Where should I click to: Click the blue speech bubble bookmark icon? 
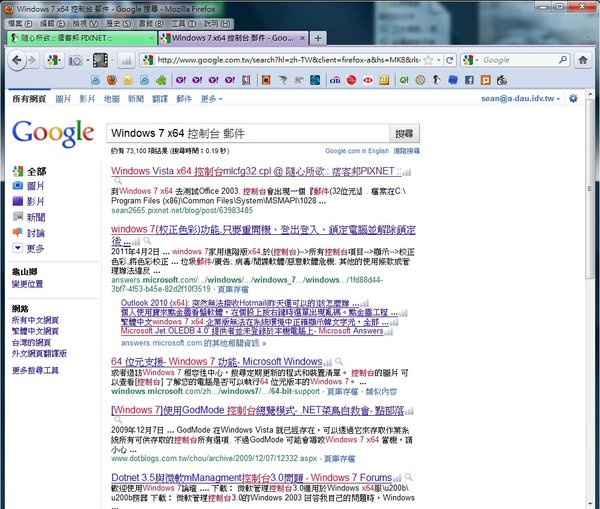(x=453, y=80)
